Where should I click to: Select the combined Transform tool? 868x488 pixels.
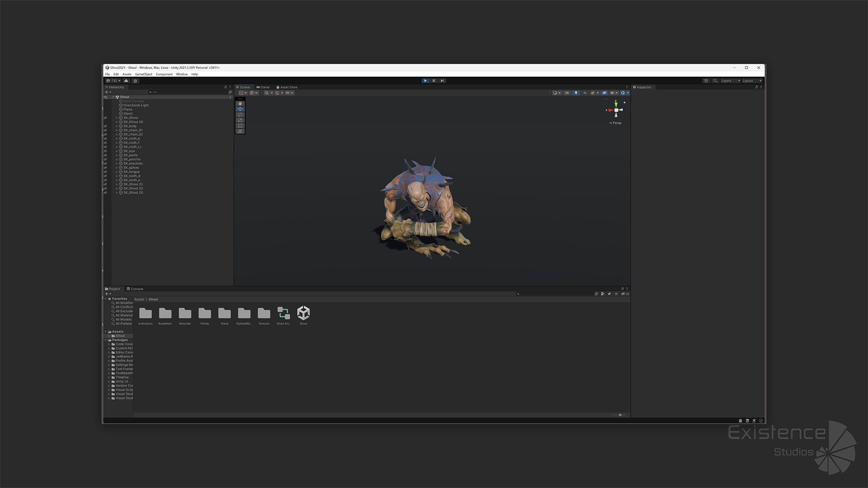240,131
